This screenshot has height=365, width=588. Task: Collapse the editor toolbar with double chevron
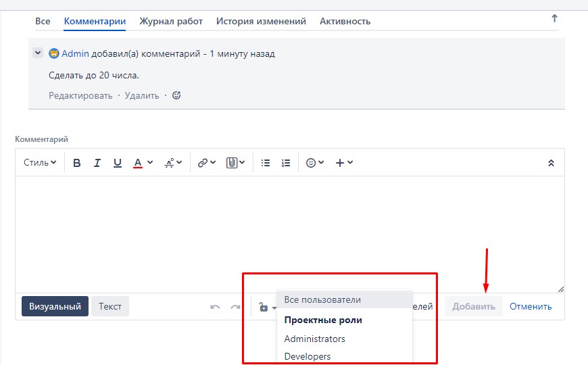(551, 163)
